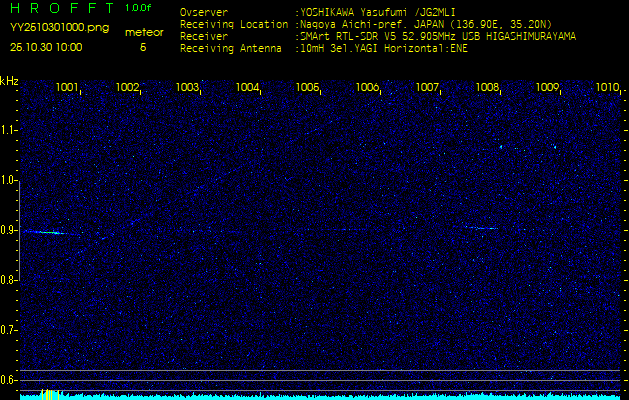Click the date stamp 25.10.30 10:00
This screenshot has height=400, width=629.
(46, 47)
